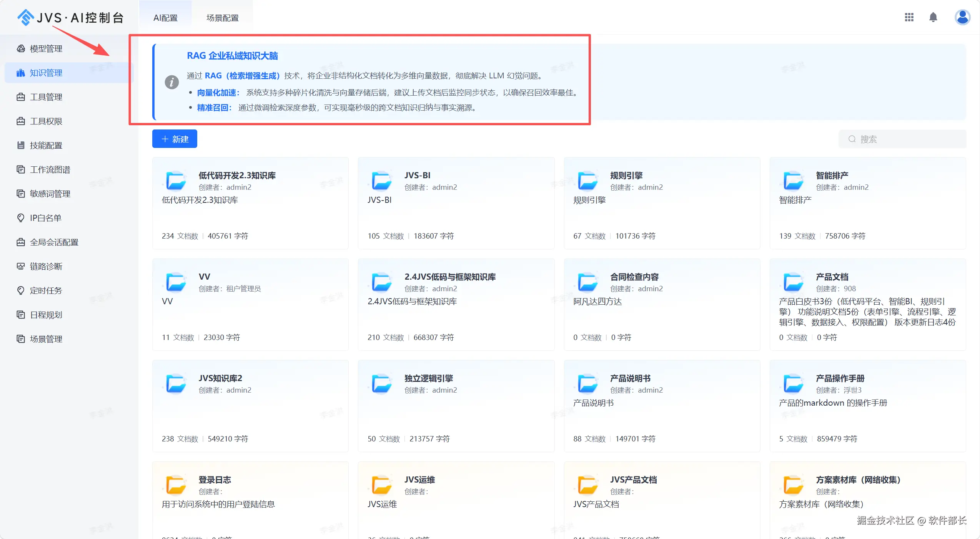The width and height of the screenshot is (980, 539).
Task: Click '阿凡达四方达' description text
Action: [x=597, y=302]
